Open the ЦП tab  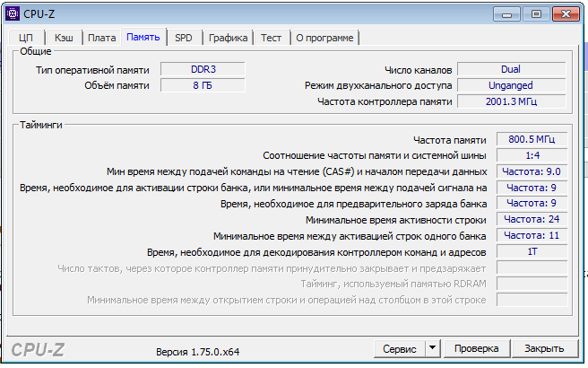(x=26, y=38)
